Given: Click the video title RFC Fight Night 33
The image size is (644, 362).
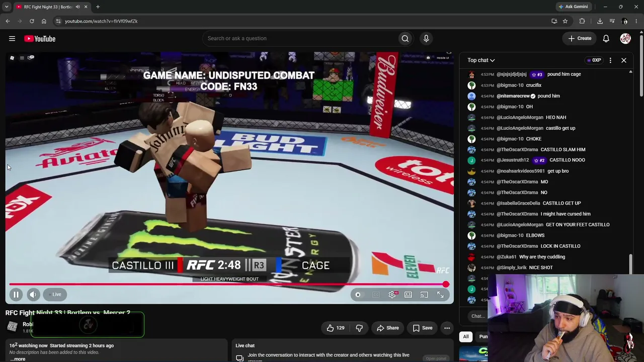Looking at the screenshot, I should (x=68, y=313).
